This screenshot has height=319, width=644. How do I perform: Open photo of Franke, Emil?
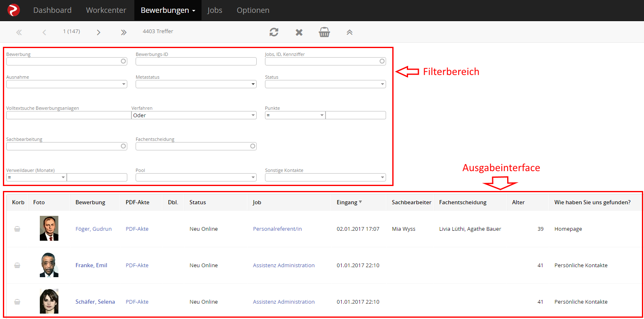point(49,265)
